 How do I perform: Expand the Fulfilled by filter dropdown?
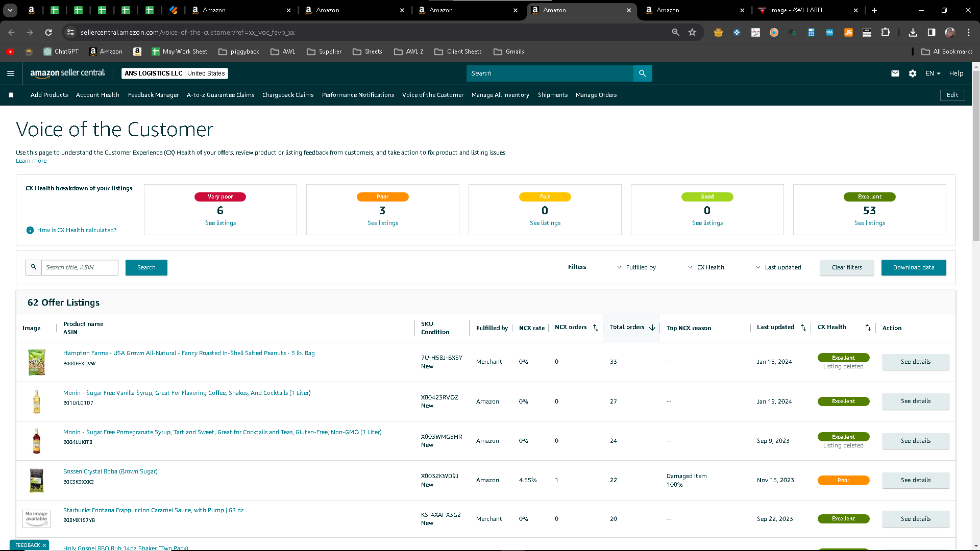[x=636, y=267]
